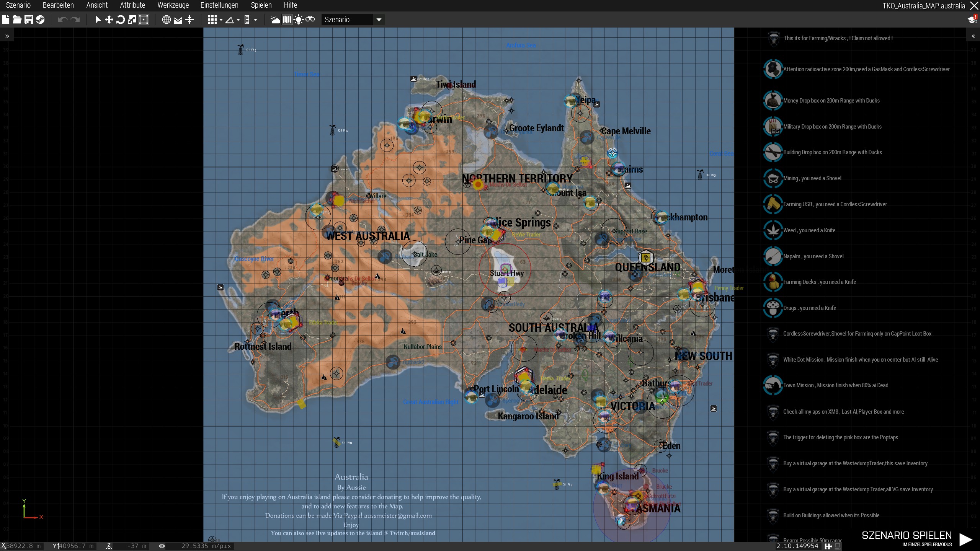Activate the binoculars vision mode icon
Viewport: 980px width, 551px height.
[310, 20]
